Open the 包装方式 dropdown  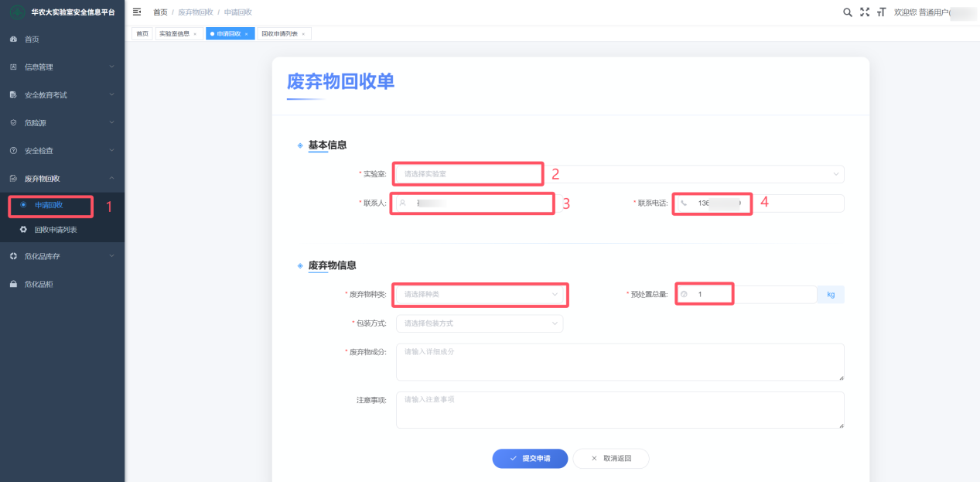pos(480,323)
